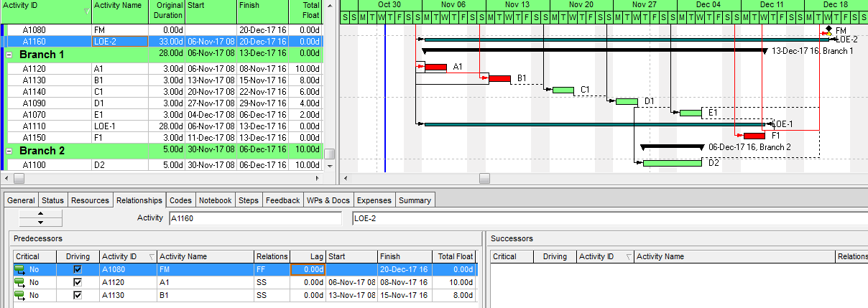Click the Activity ID field showing A1160
Viewport: 868px width, 308px height.
click(254, 218)
